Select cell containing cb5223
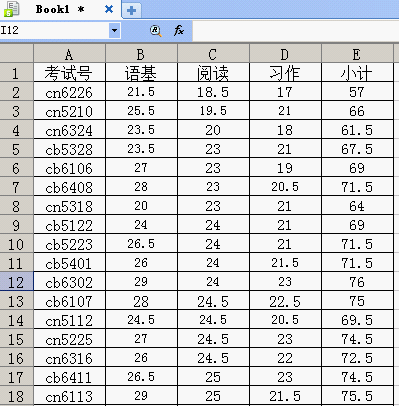 tap(69, 243)
